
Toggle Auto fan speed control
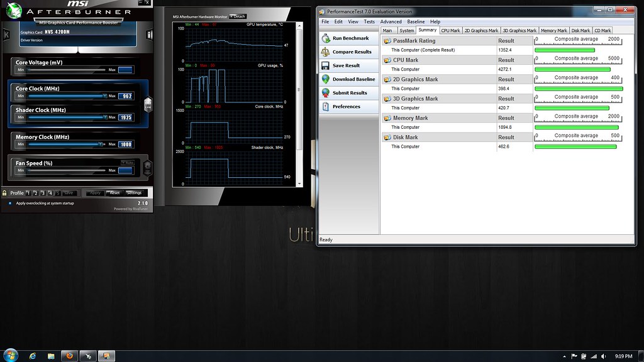coord(127,163)
